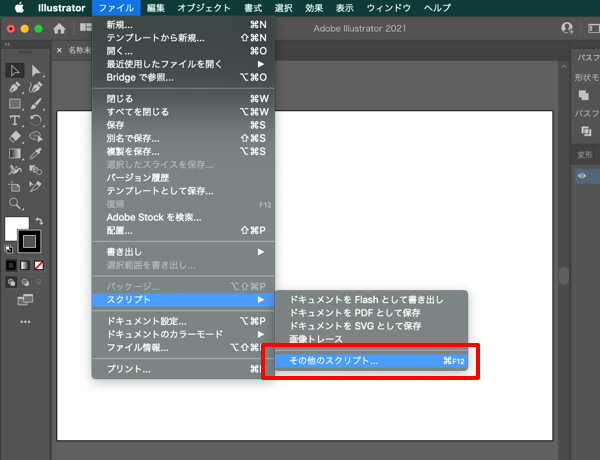Screen dimensions: 600x460
Task: Go to the Home screen icon
Action: point(59,28)
